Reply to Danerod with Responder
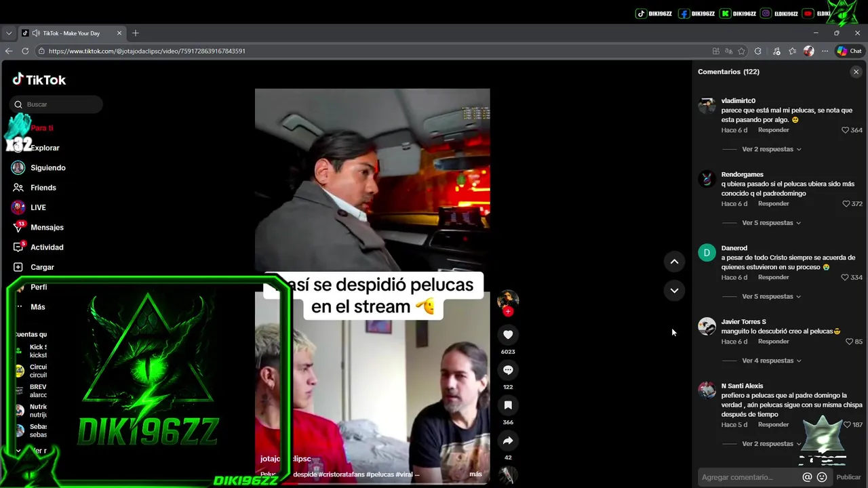 tap(774, 278)
